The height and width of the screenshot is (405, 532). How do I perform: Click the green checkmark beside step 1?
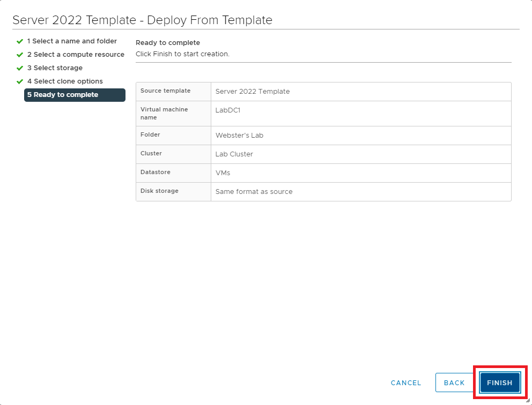[20, 41]
